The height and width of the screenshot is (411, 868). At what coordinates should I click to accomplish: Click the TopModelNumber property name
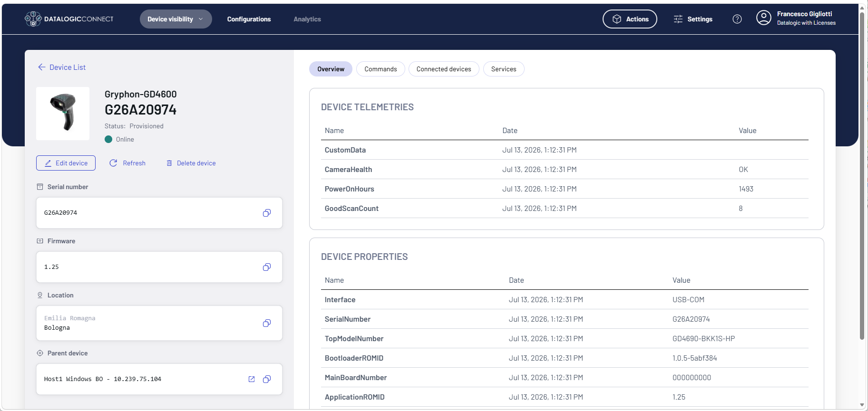[354, 339]
